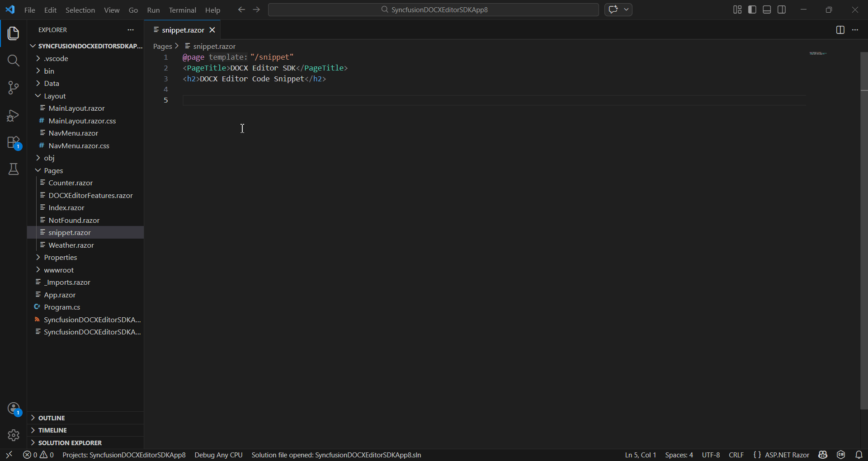The image size is (868, 461).
Task: Open the Search view in the activity bar
Action: [x=13, y=60]
